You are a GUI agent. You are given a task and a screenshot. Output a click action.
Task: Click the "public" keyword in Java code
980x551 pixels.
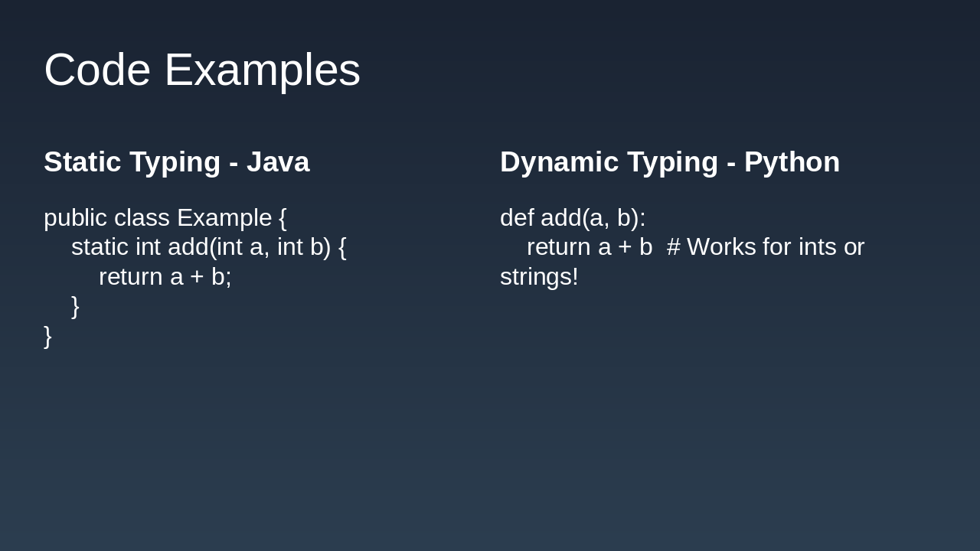75,218
